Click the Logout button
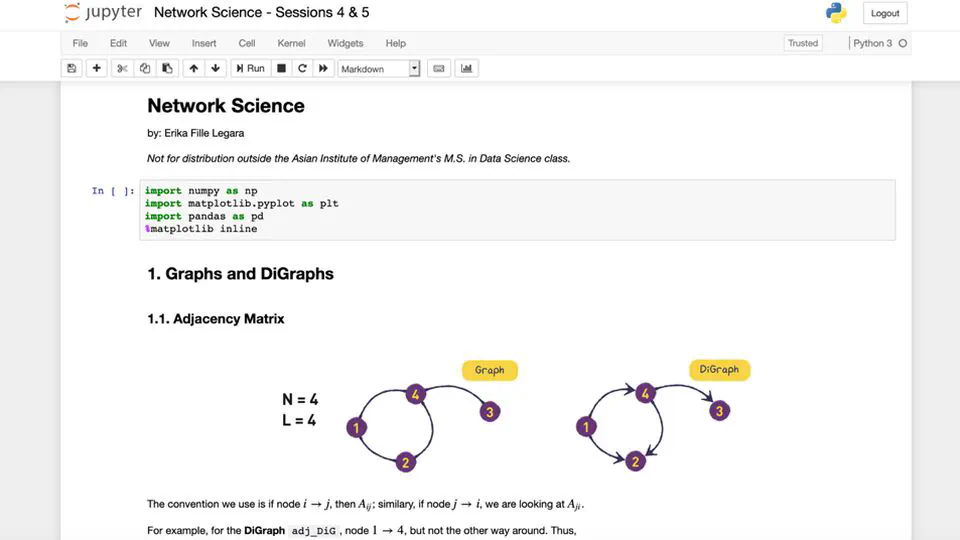Viewport: 960px width, 540px height. click(x=885, y=13)
